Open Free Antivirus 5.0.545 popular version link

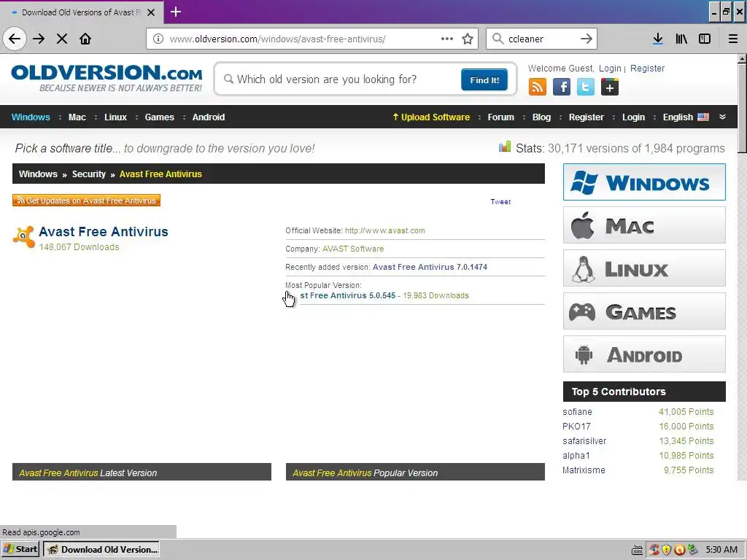tap(348, 295)
